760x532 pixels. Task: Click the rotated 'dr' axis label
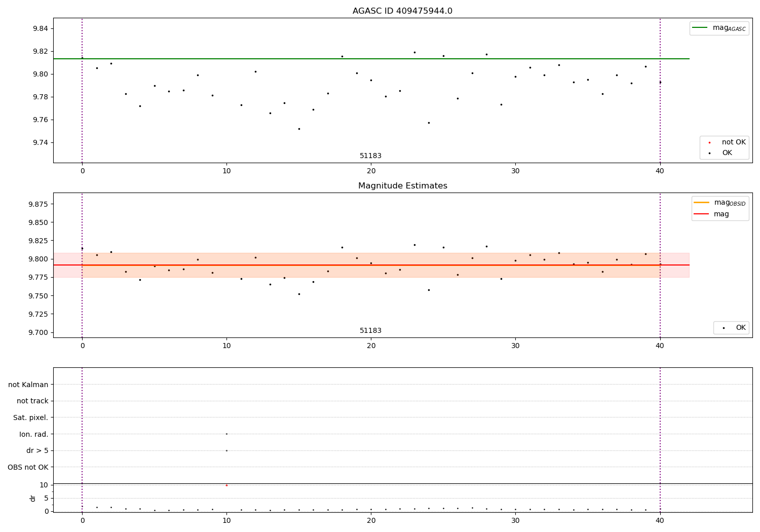tap(33, 498)
